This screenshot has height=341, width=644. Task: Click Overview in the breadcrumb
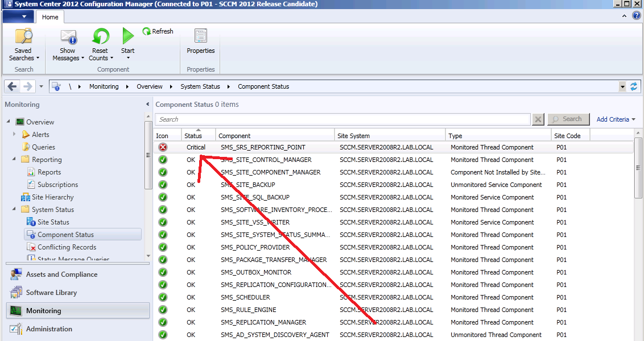pyautogui.click(x=150, y=86)
